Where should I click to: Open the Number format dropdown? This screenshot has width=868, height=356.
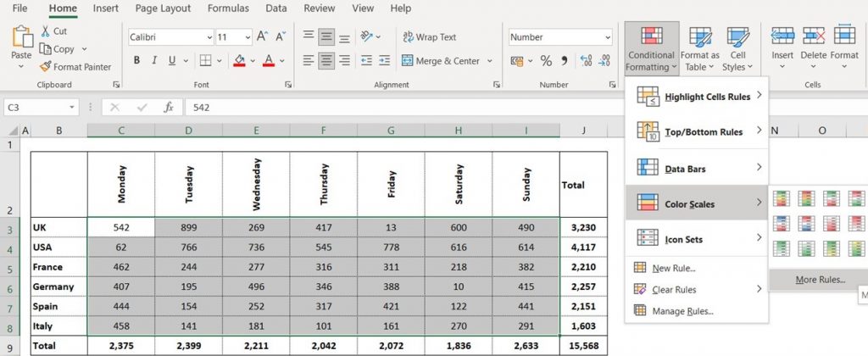point(607,37)
